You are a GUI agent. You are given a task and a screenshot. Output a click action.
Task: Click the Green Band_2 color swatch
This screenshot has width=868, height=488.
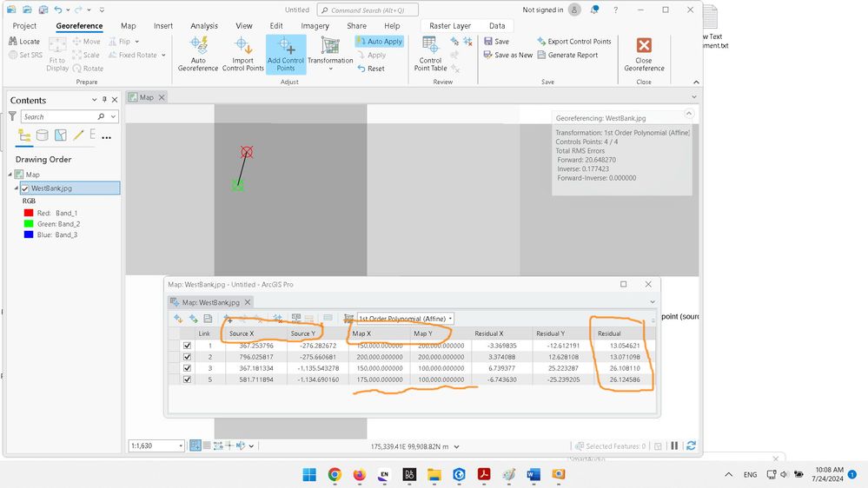click(x=29, y=224)
